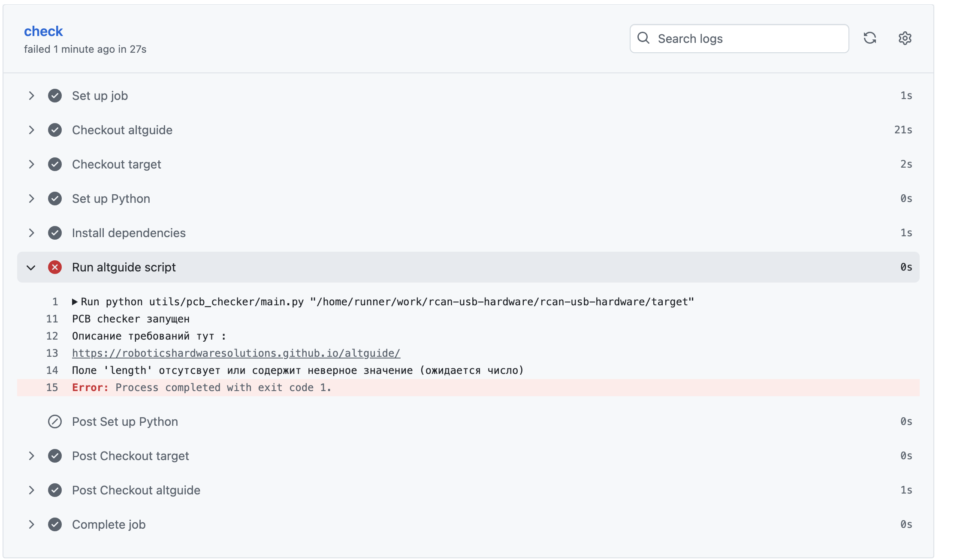Select the Post Checkout altguide step row

tap(136, 490)
